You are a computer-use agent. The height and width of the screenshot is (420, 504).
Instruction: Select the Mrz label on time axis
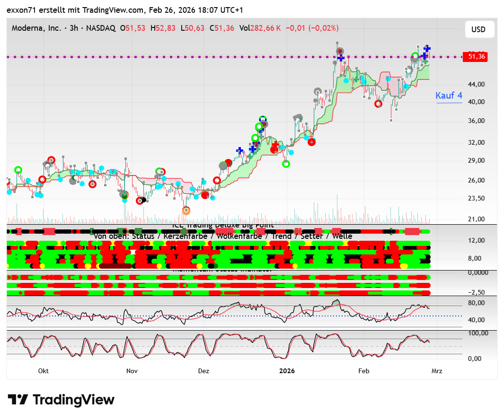pos(437,371)
